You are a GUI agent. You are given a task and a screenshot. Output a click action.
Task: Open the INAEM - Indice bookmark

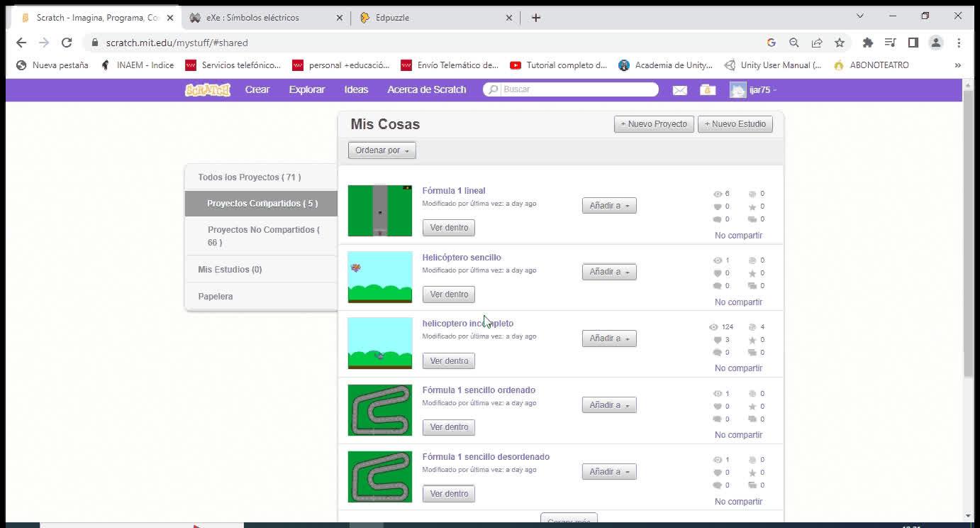pyautogui.click(x=137, y=65)
